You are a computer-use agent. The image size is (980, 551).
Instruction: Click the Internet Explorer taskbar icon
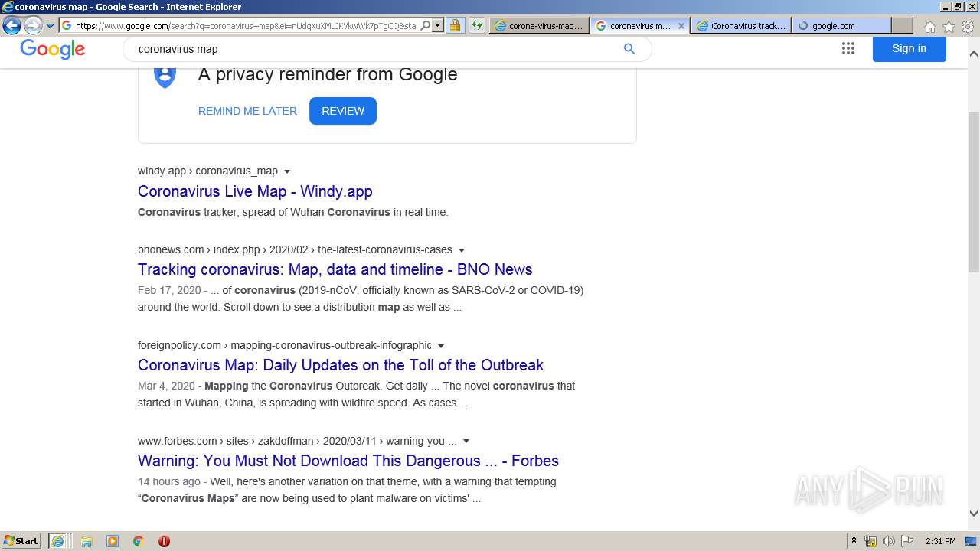57,541
